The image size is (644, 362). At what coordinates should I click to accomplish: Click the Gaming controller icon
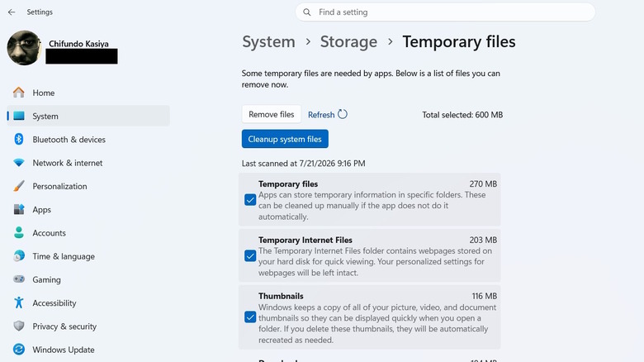pos(19,279)
